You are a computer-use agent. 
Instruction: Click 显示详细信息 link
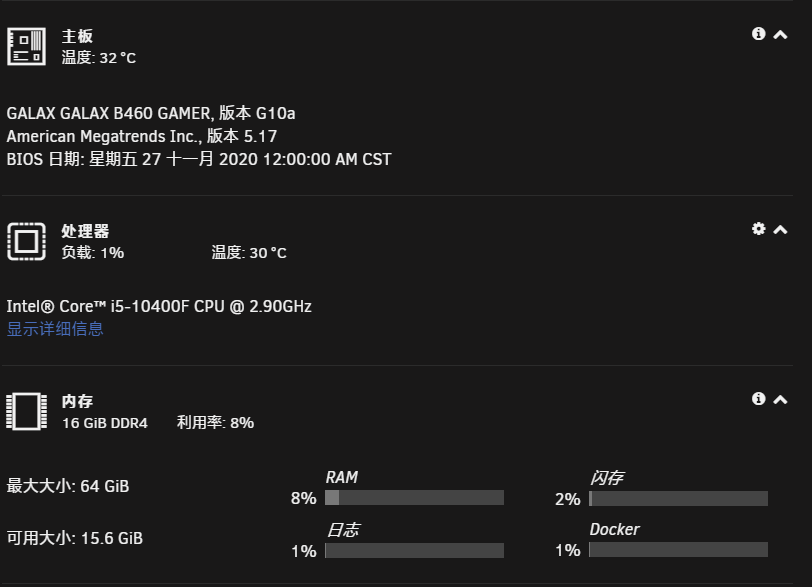tap(55, 329)
